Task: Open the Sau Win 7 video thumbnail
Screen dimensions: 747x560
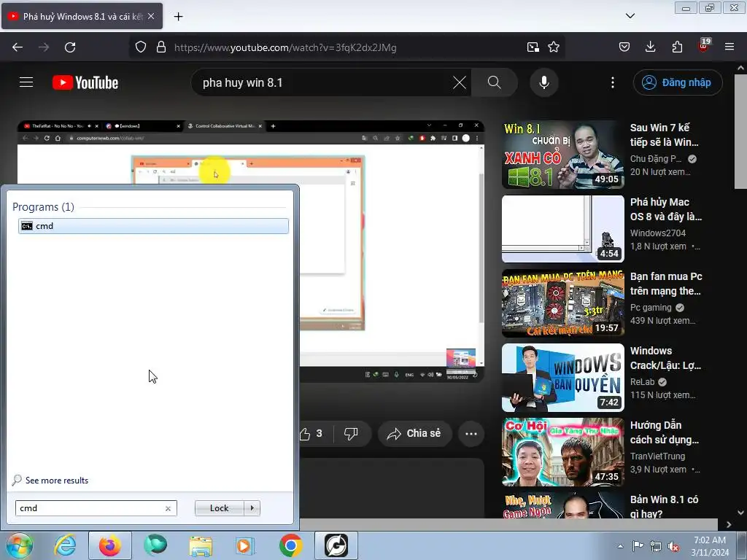Action: click(x=562, y=155)
